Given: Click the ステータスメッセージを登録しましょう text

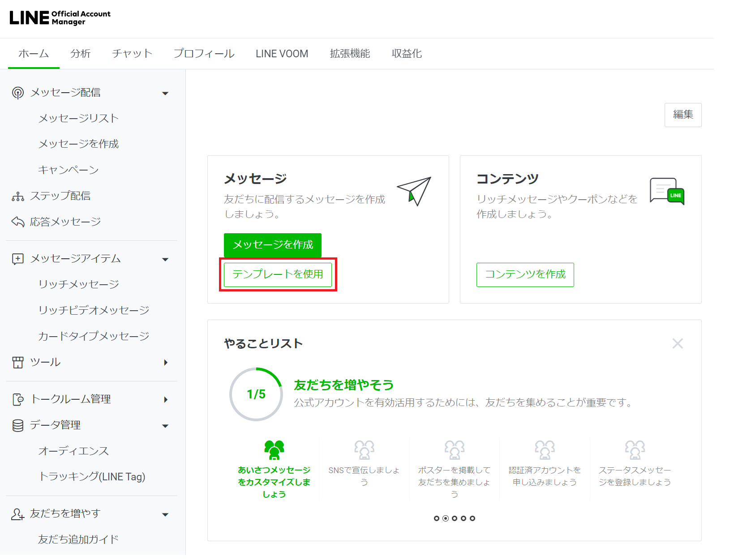Looking at the screenshot, I should click(635, 476).
